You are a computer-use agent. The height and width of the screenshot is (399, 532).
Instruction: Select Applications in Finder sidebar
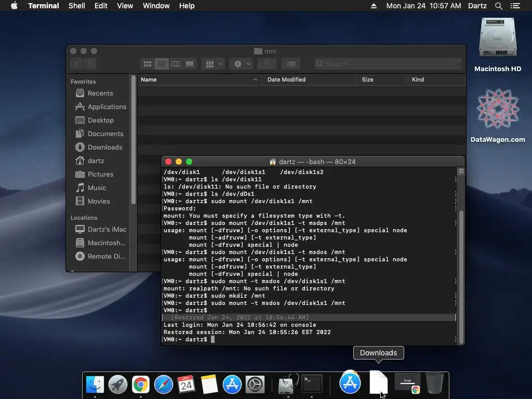click(x=100, y=107)
